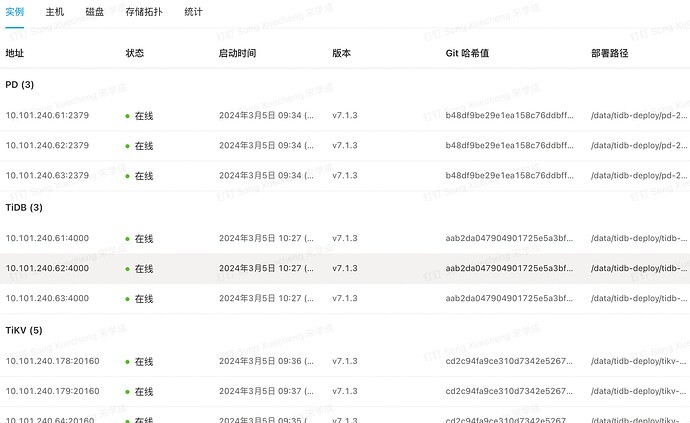Click 09:37 start time of 10.101.240.179:20160
The width and height of the screenshot is (690, 423).
click(x=266, y=391)
